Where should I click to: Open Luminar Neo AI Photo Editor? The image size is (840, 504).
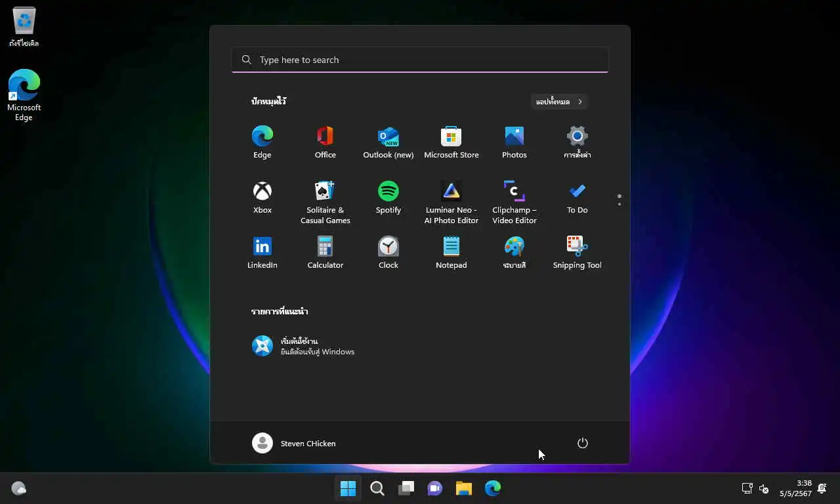(x=451, y=202)
